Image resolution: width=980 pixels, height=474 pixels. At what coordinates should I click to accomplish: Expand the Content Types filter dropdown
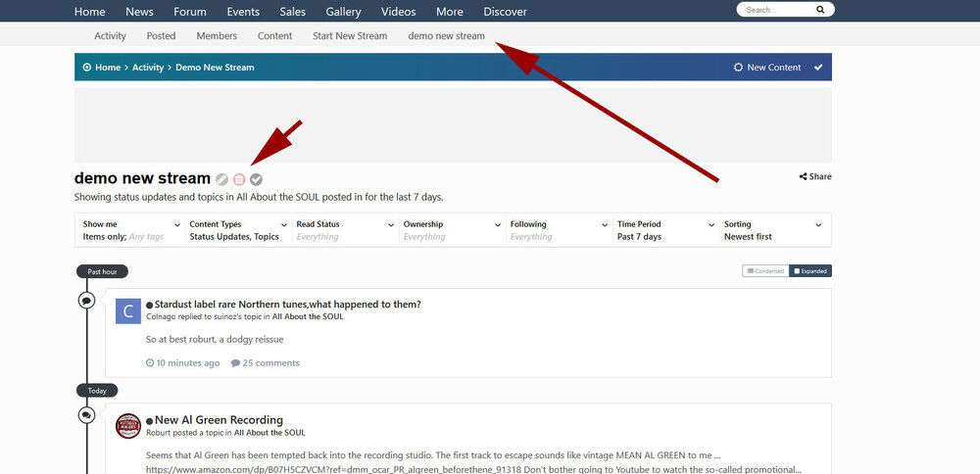tap(239, 230)
